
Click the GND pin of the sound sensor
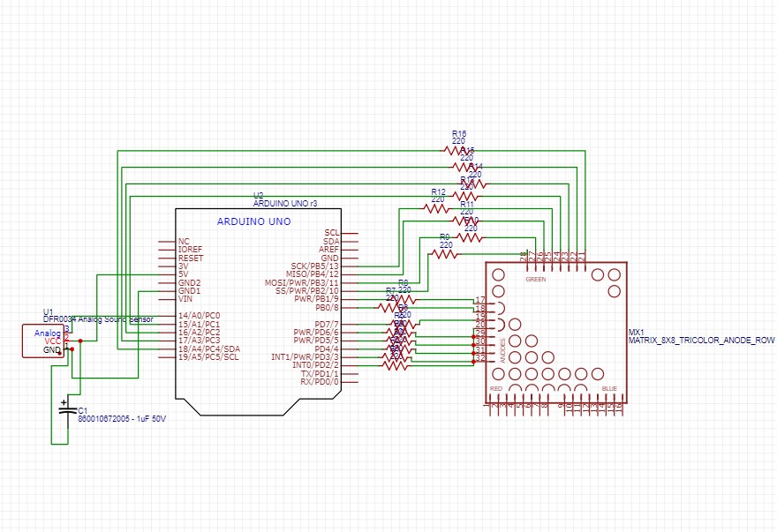tap(51, 348)
